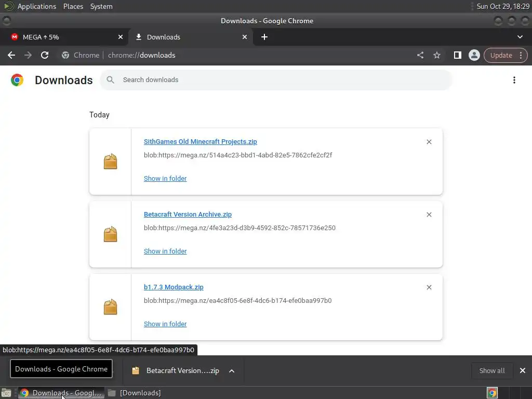Open a new tab with the plus icon
The image size is (532, 399).
(x=264, y=37)
